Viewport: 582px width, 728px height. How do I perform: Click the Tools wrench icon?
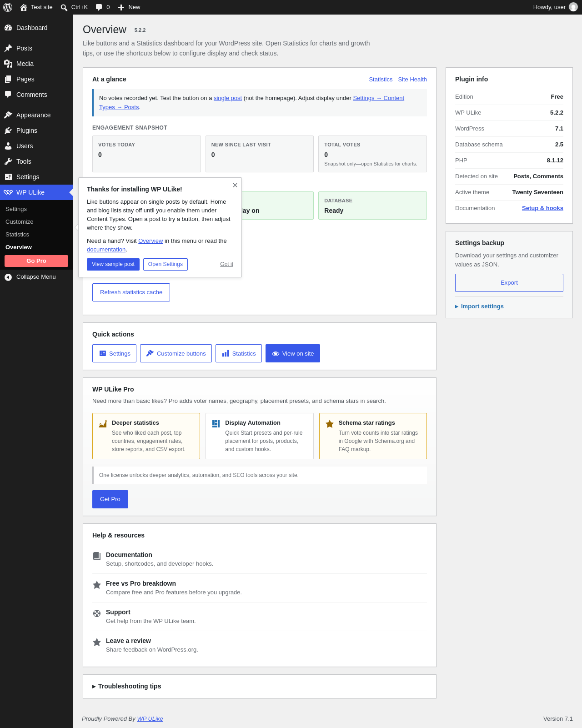(x=8, y=161)
